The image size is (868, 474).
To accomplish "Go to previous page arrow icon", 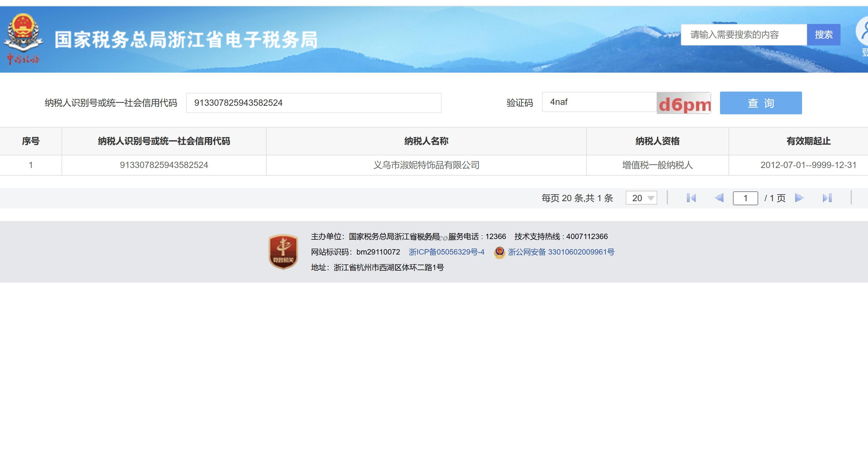I will [719, 198].
